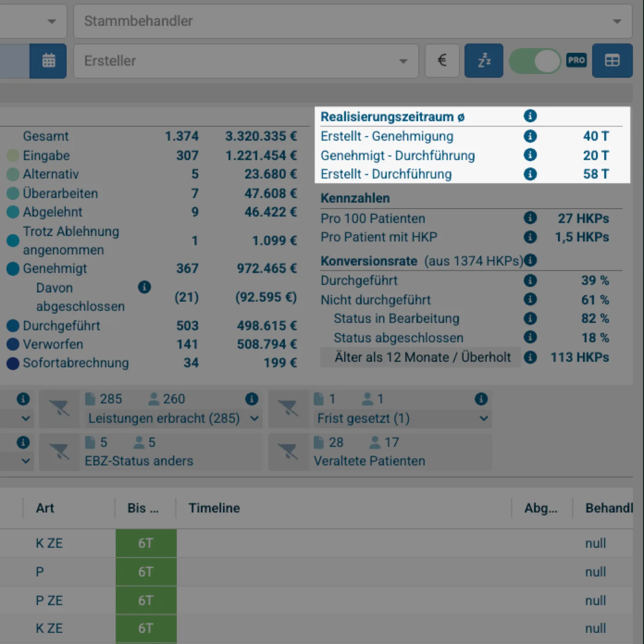Show info for Davon abgeschlossen
The height and width of the screenshot is (644, 644).
pos(144,287)
